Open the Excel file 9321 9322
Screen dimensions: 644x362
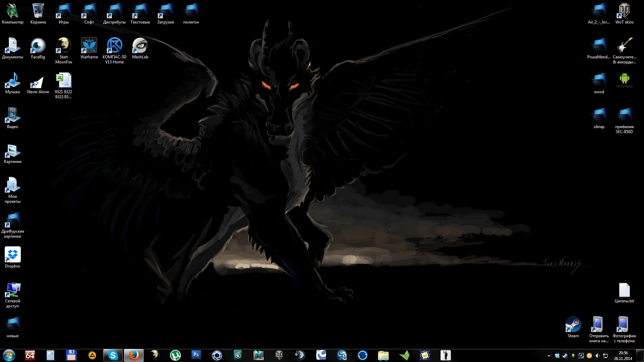tap(63, 81)
